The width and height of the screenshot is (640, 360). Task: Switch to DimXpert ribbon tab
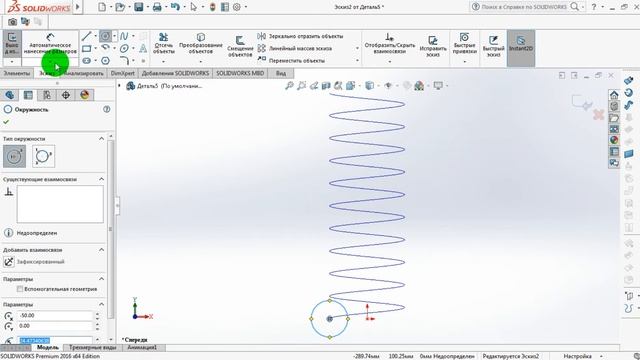coord(122,73)
